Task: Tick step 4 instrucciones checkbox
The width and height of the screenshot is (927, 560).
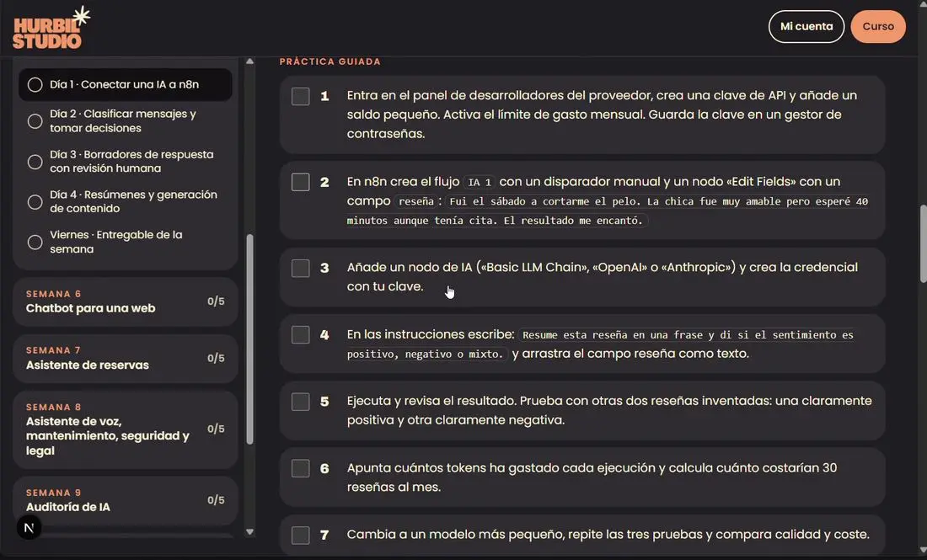Action: 300,335
